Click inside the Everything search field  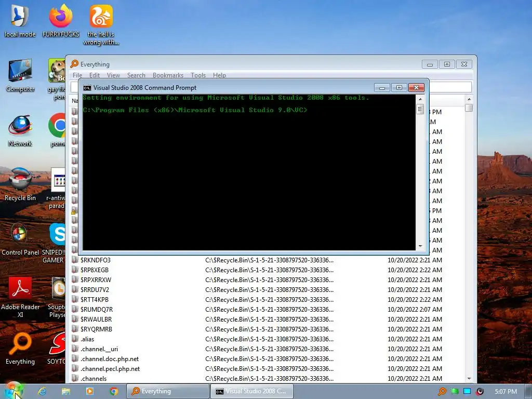(x=450, y=87)
